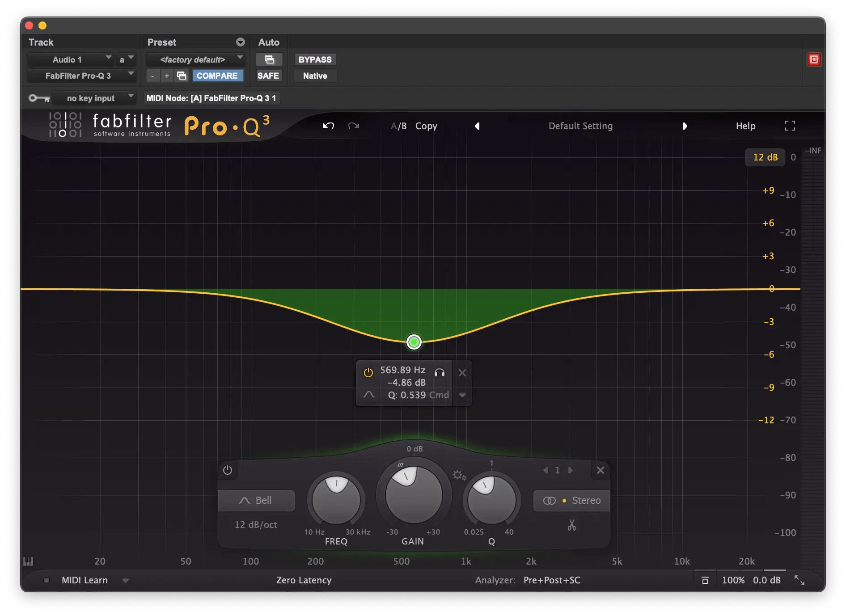This screenshot has width=846, height=616.
Task: Select the green EQ band node
Action: 414,342
